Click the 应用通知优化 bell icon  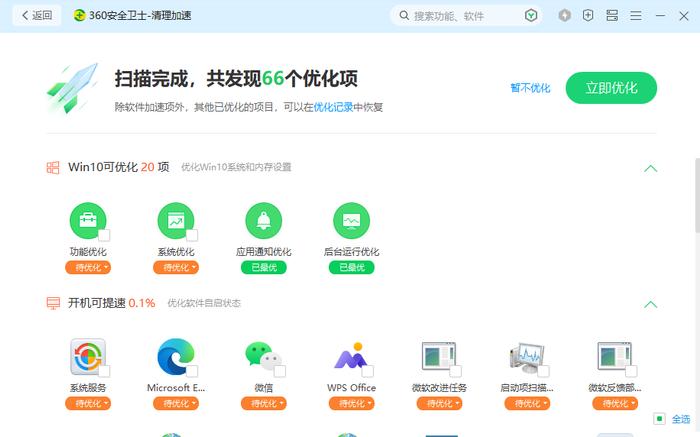pos(264,221)
